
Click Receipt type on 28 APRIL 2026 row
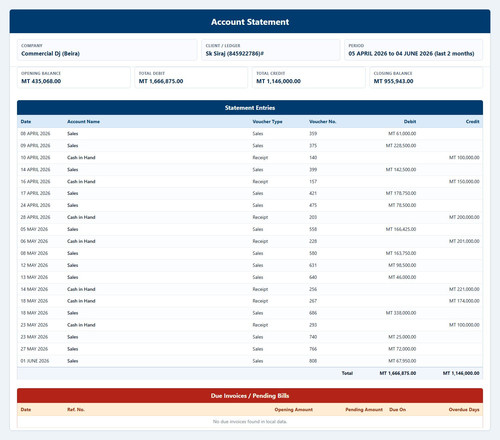(x=260, y=217)
